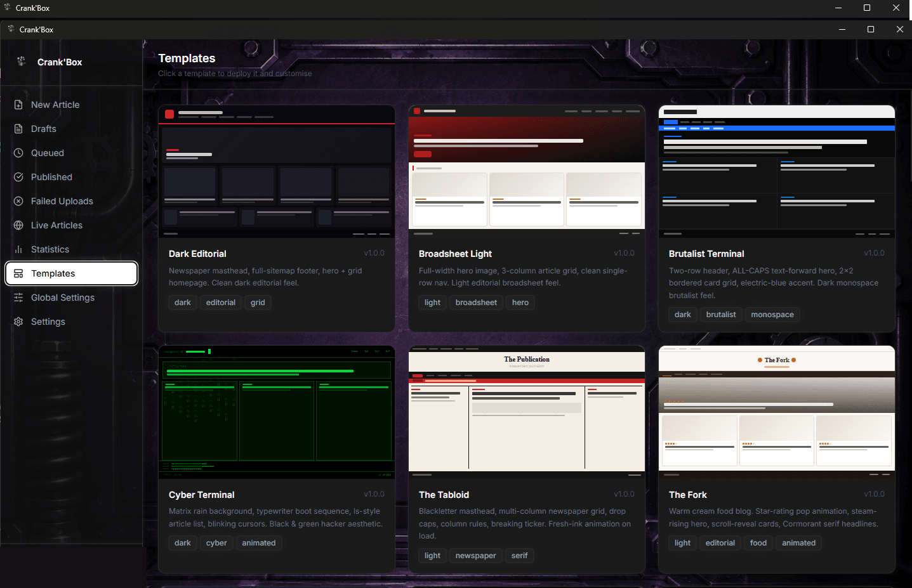Image resolution: width=912 pixels, height=588 pixels.
Task: Click the 'broadsheet' tag
Action: click(x=476, y=303)
